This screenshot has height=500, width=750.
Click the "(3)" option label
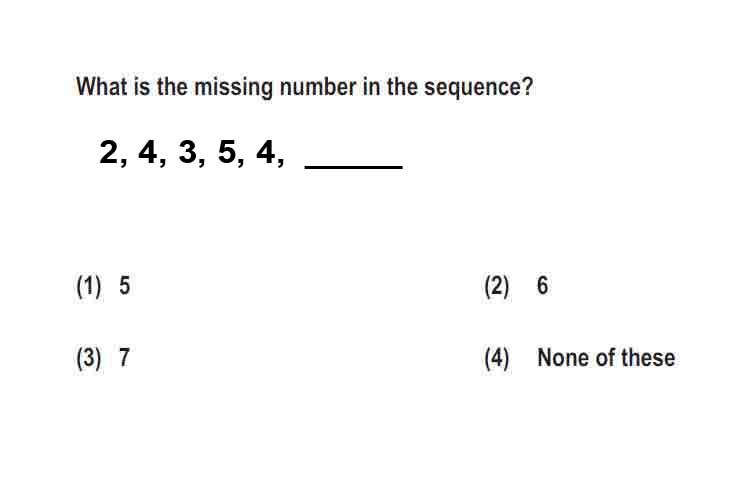pos(89,358)
